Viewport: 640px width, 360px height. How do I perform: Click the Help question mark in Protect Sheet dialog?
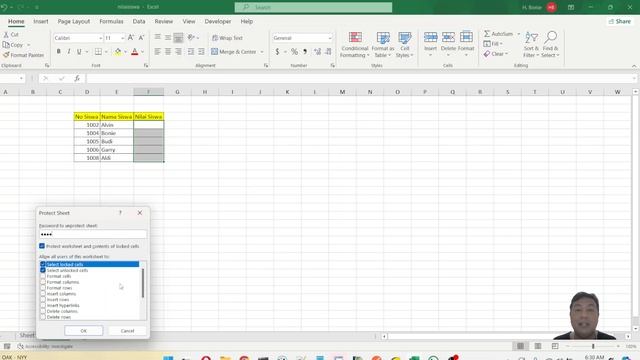[120, 213]
